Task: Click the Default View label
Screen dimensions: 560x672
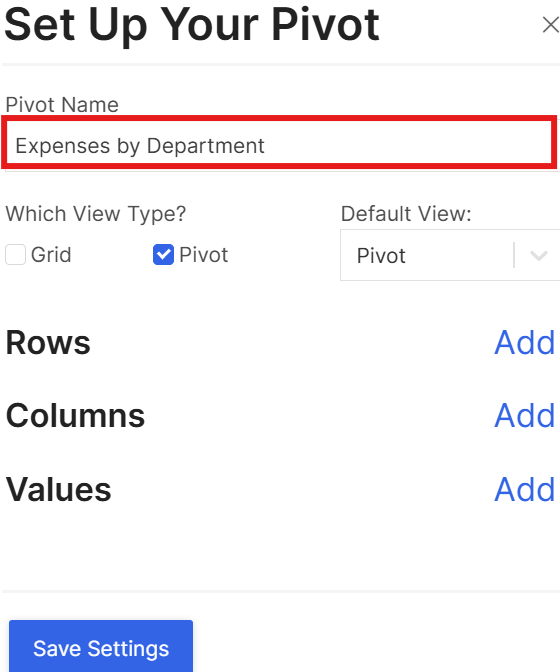Action: tap(406, 213)
